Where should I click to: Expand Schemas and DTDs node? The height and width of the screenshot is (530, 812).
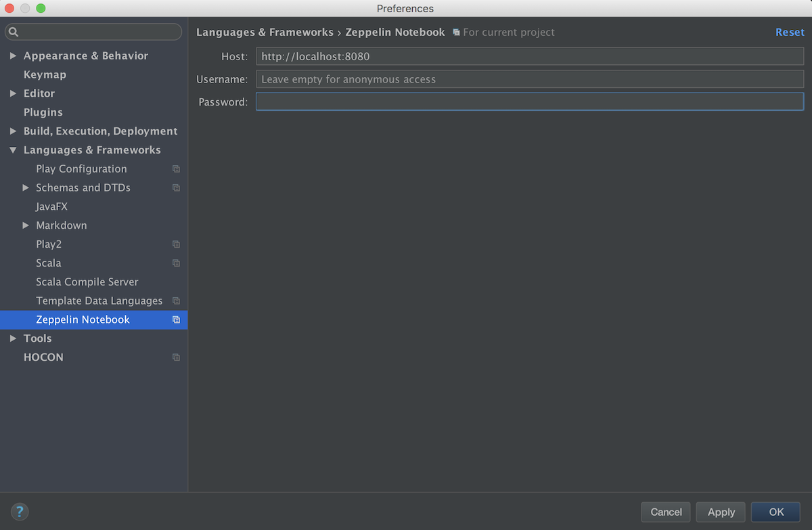[26, 187]
